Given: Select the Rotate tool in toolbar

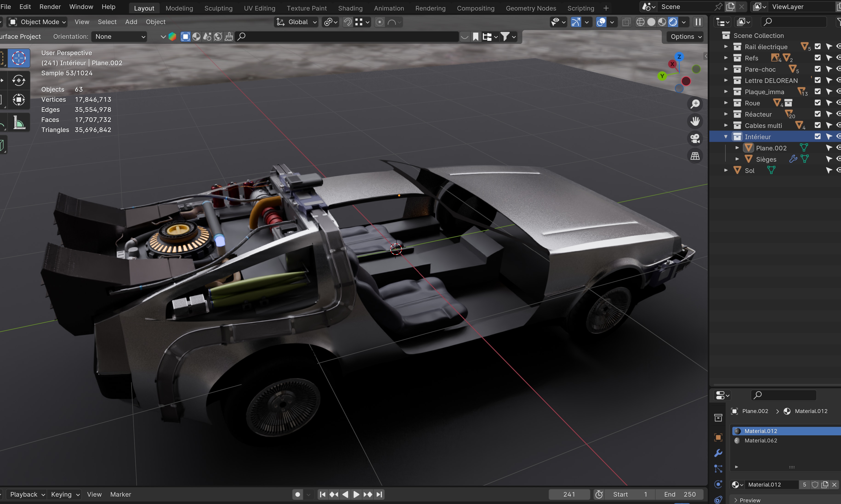Looking at the screenshot, I should (19, 81).
